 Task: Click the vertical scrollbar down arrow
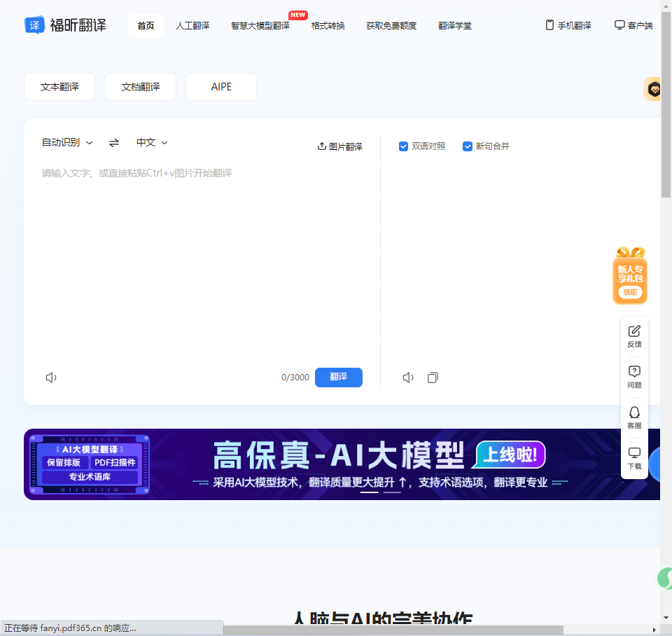pyautogui.click(x=666, y=618)
